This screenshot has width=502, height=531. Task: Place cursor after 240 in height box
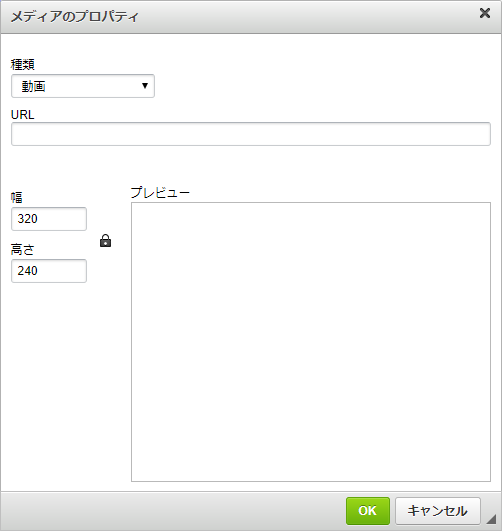(x=39, y=271)
